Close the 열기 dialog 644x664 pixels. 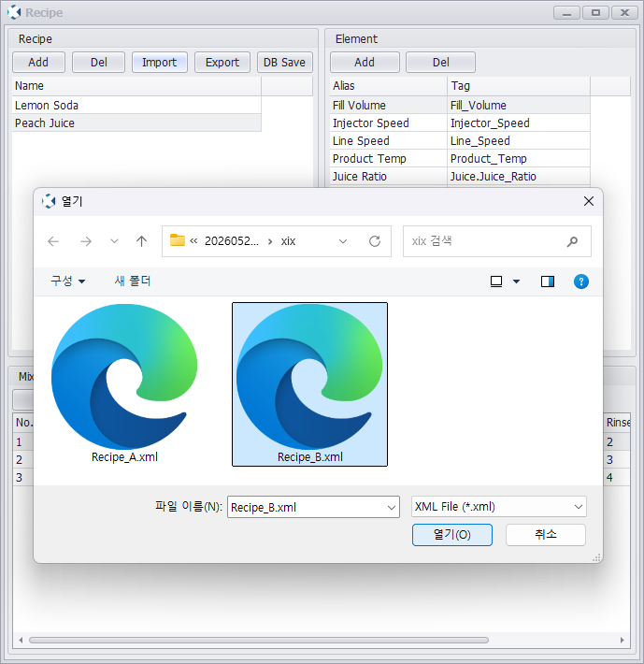coord(589,201)
